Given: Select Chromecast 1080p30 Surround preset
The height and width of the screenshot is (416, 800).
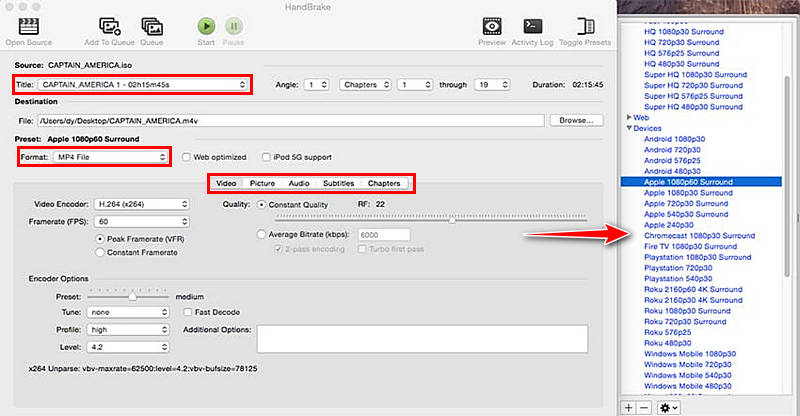Looking at the screenshot, I should click(699, 236).
